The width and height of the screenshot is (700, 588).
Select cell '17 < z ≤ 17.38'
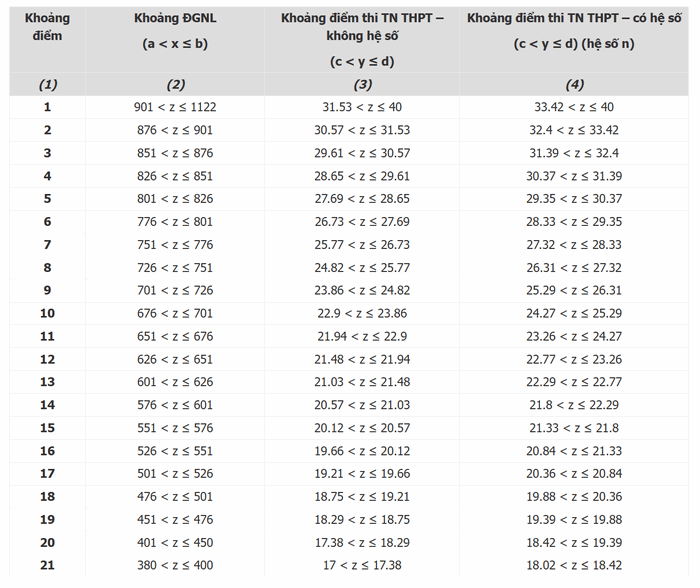click(362, 565)
